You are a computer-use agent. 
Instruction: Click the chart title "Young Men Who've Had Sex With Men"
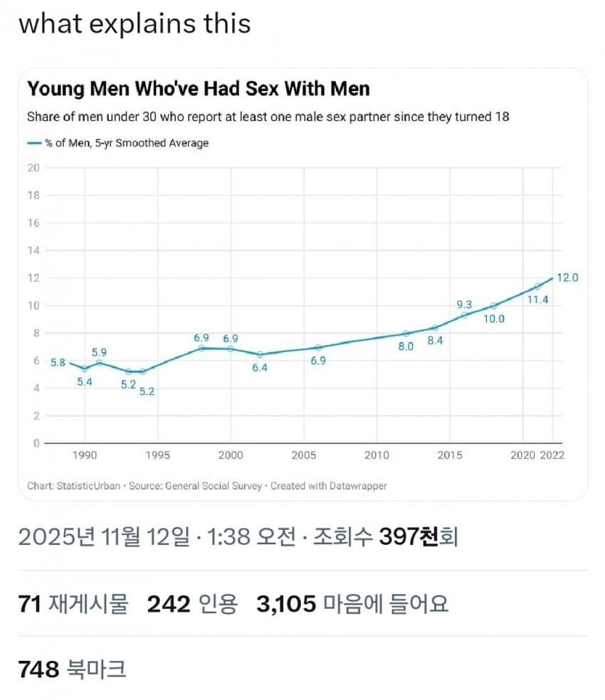(198, 90)
